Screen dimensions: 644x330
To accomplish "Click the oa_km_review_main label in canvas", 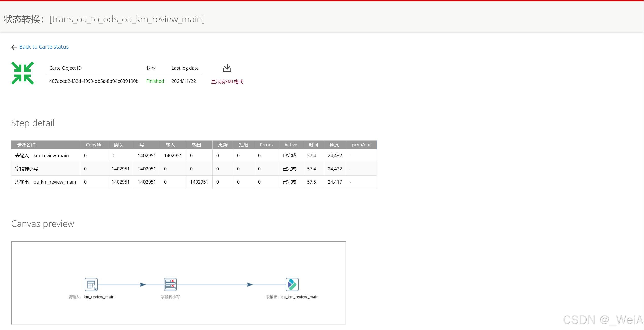I will (300, 297).
